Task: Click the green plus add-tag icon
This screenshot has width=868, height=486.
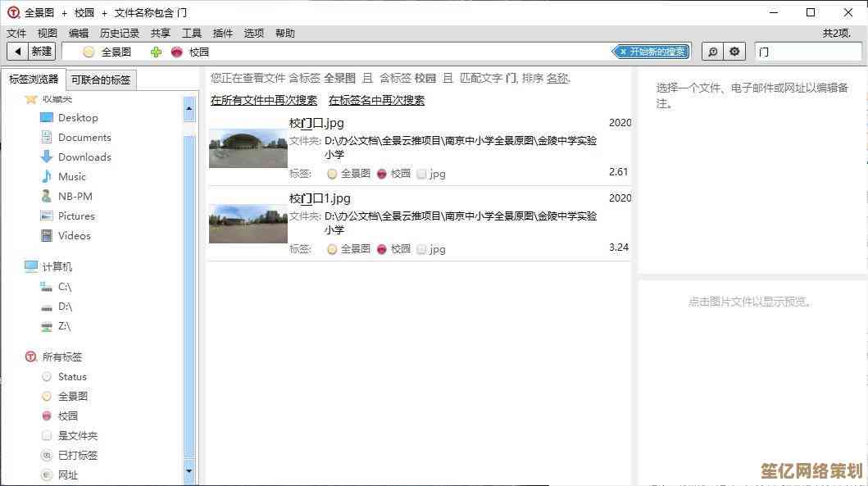Action: 157,52
